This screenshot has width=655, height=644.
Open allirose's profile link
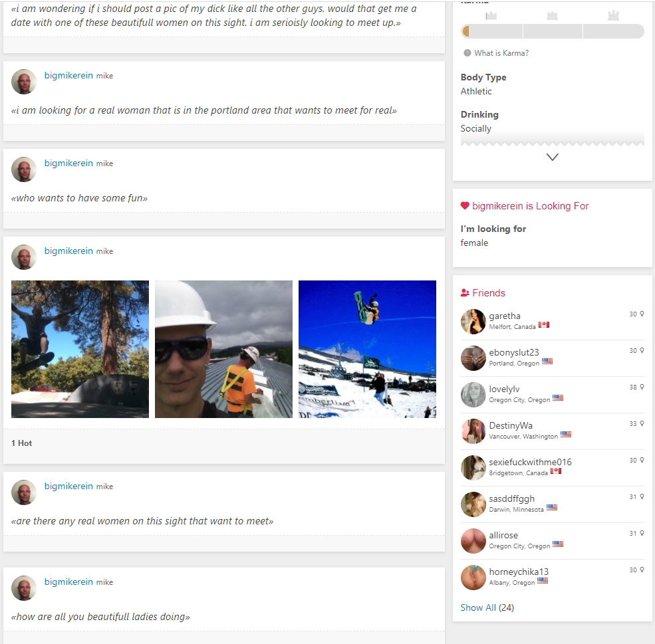tap(503, 535)
